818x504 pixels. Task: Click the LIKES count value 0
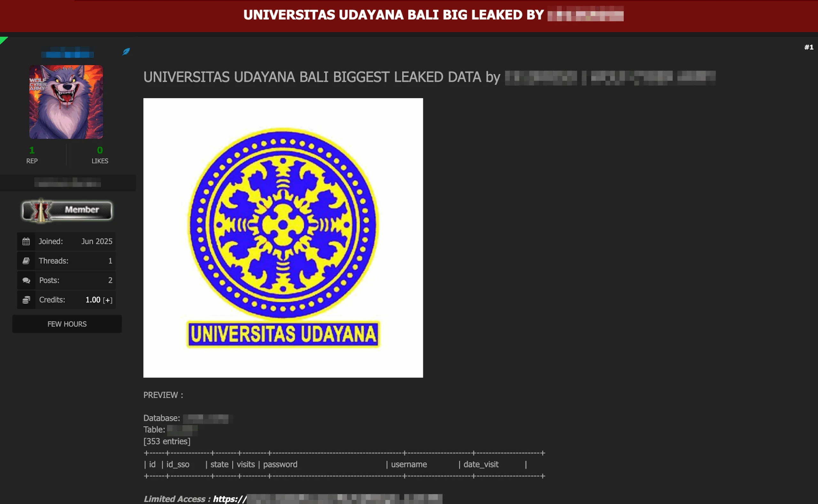100,150
